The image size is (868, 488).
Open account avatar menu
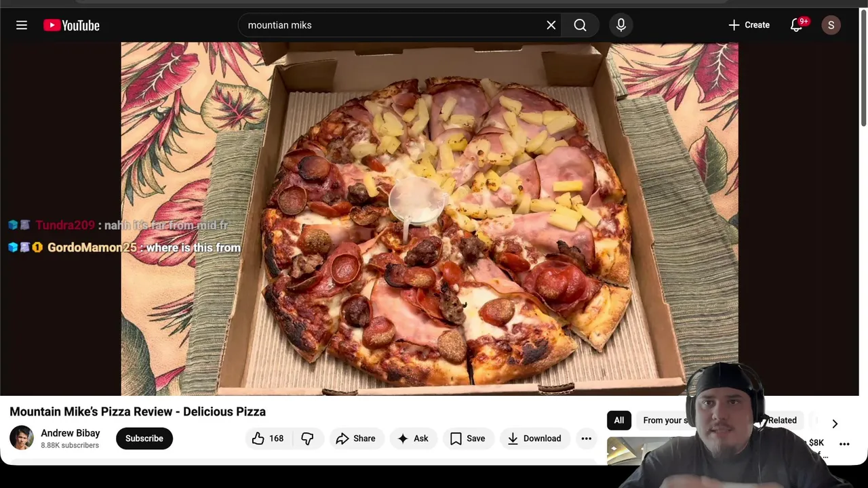point(831,25)
